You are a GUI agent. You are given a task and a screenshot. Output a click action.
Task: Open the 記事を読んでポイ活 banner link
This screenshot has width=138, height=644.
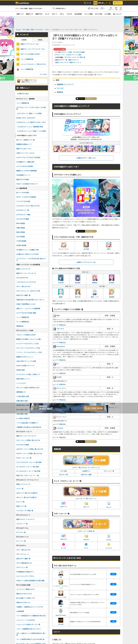click(102, 3)
